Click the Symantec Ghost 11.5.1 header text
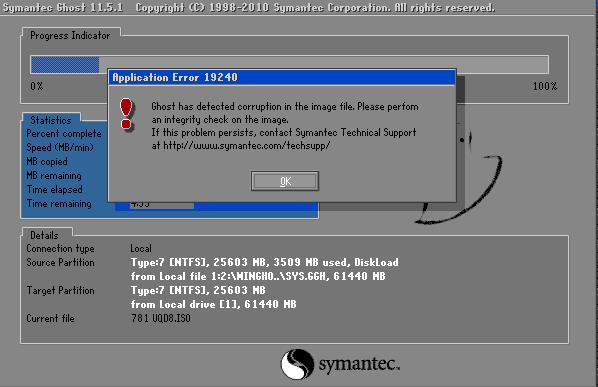Screen dimensions: 598x387 pyautogui.click(x=63, y=7)
